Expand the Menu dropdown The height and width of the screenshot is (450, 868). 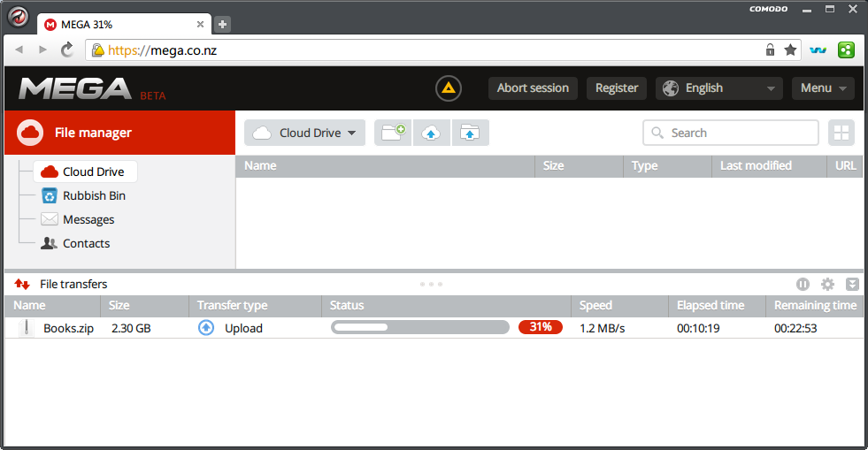coord(823,88)
